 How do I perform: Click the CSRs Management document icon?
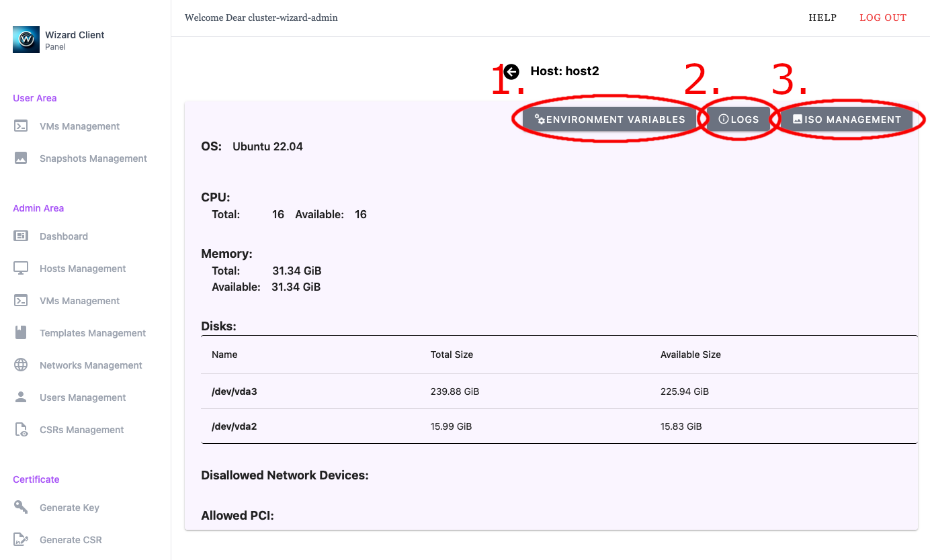pyautogui.click(x=21, y=430)
